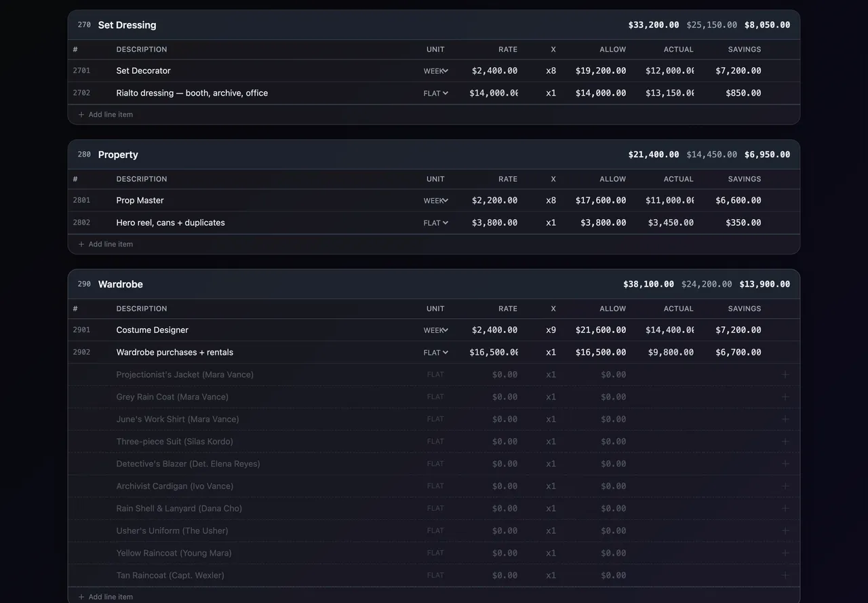Click Hero reel savings $350.00
This screenshot has width=868, height=603.
coord(743,222)
